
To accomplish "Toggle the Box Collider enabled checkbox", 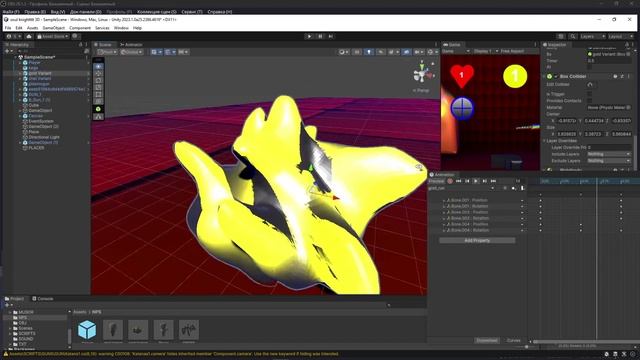I will coord(556,76).
